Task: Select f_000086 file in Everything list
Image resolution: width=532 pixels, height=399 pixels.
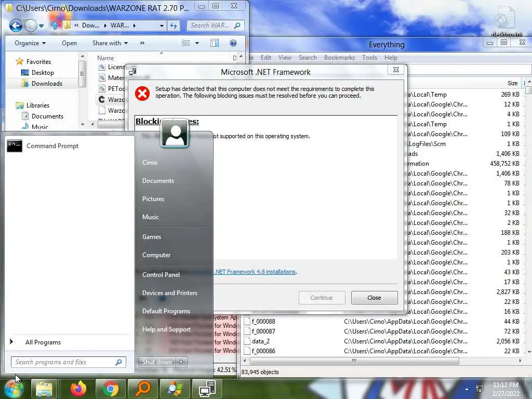Action: coord(263,351)
